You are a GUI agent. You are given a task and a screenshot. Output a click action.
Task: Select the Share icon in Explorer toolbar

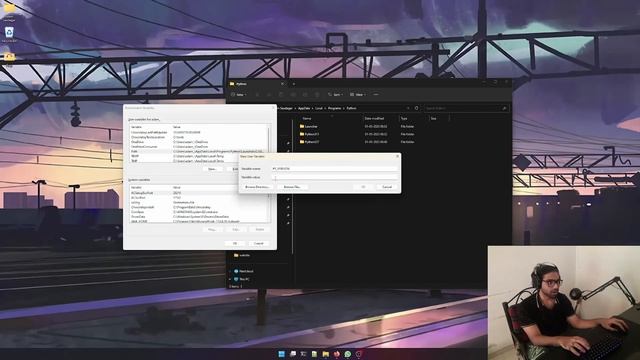[x=305, y=94]
